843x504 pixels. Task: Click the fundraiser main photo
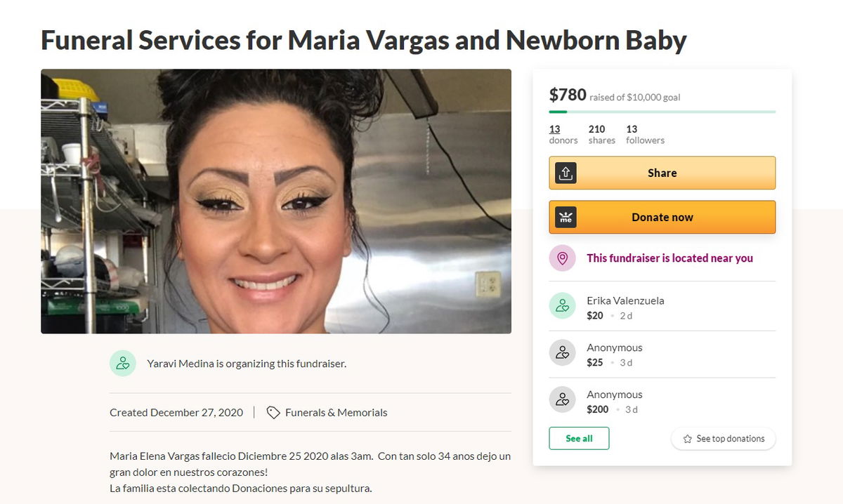click(x=276, y=201)
